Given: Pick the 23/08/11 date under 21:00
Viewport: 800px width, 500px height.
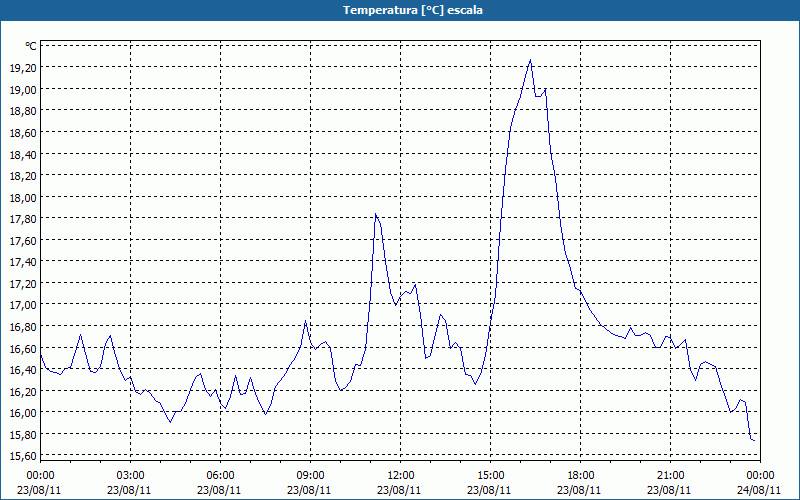Looking at the screenshot, I should pos(669,490).
